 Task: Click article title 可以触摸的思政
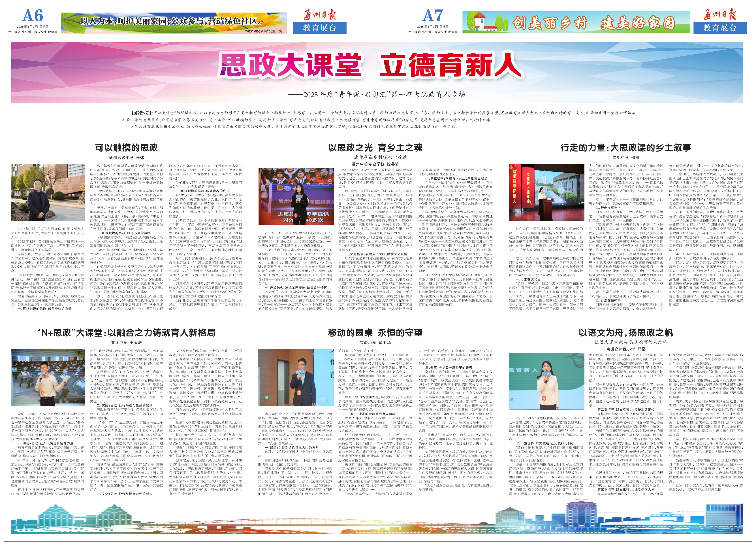click(x=126, y=148)
